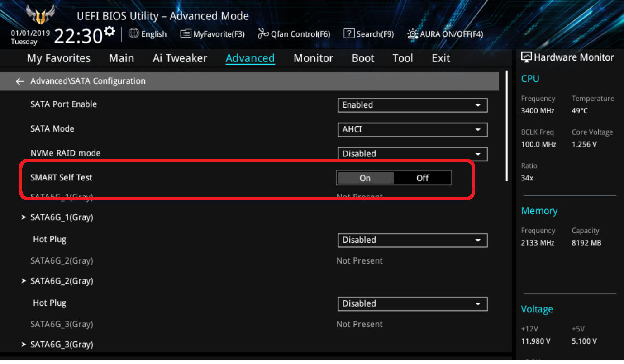Click the SATA Mode label
The image size is (624, 364).
pyautogui.click(x=52, y=129)
